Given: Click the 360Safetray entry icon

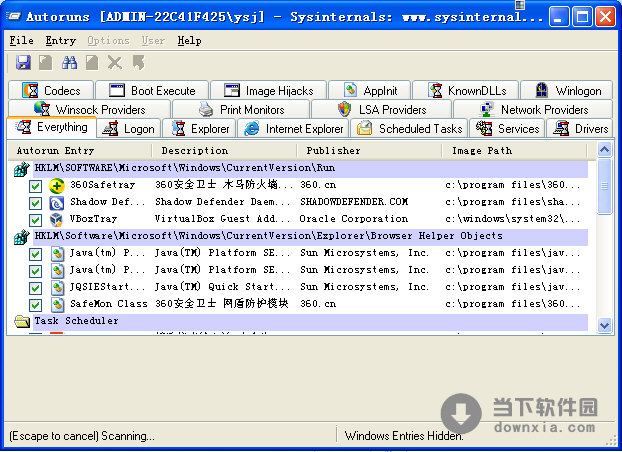Looking at the screenshot, I should click(57, 185).
